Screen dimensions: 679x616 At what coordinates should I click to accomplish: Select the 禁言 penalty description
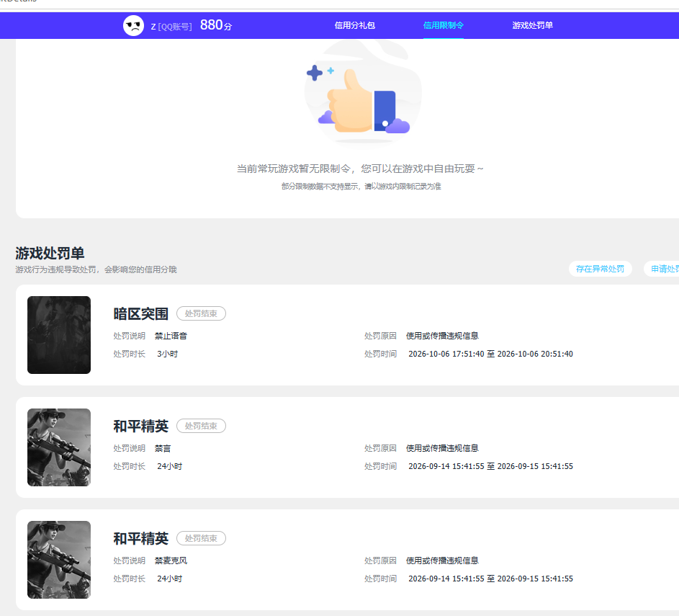pos(163,448)
